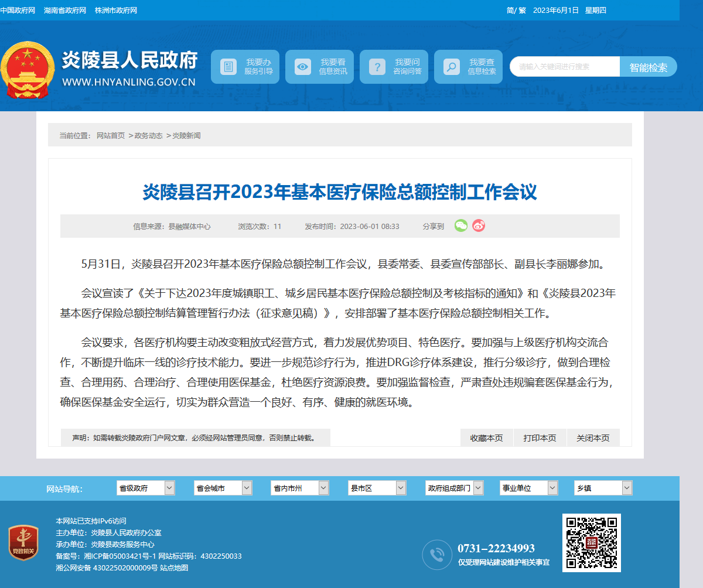
Task: Click the keyword search input field
Action: click(565, 67)
